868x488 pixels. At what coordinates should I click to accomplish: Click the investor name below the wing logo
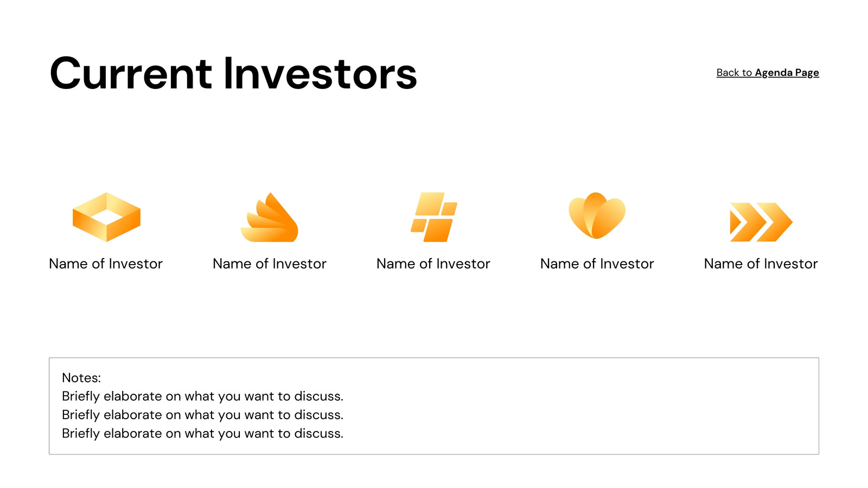tap(270, 264)
